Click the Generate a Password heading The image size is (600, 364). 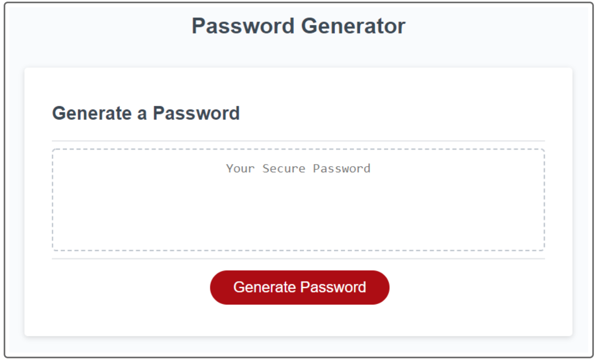(x=146, y=113)
